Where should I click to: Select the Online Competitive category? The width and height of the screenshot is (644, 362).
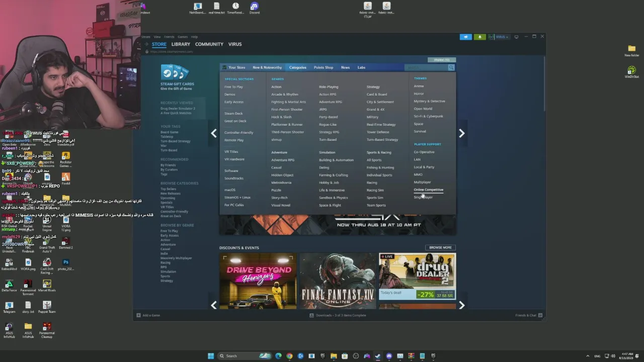(x=429, y=190)
